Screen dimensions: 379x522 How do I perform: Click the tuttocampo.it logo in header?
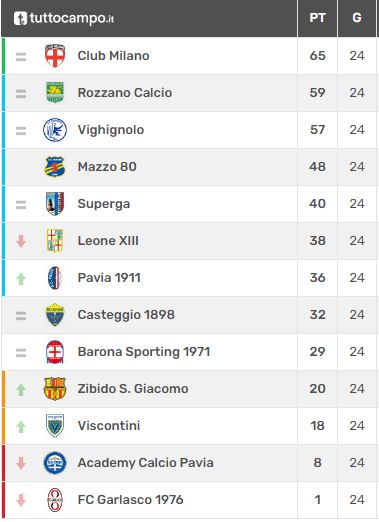point(64,18)
